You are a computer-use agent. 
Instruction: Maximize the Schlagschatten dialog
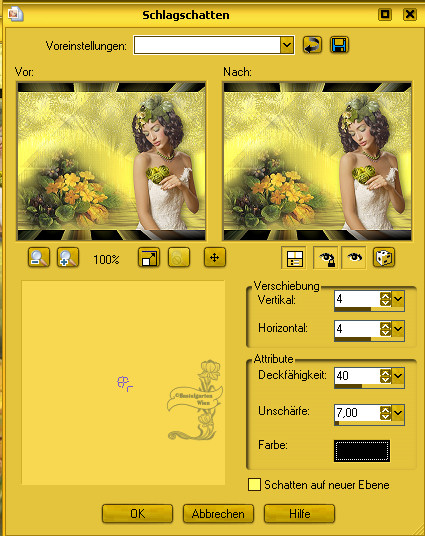click(385, 14)
